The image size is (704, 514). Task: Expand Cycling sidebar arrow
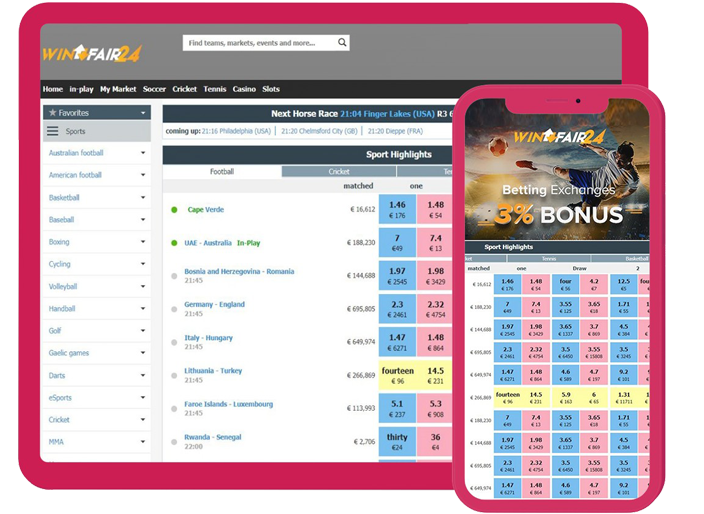click(143, 264)
